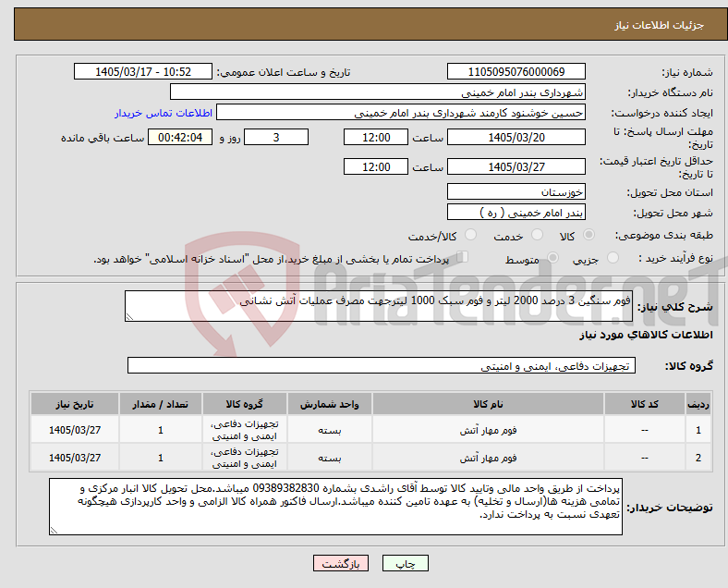
Task: Click the تاریخ نیاز column header
Action: 75,404
